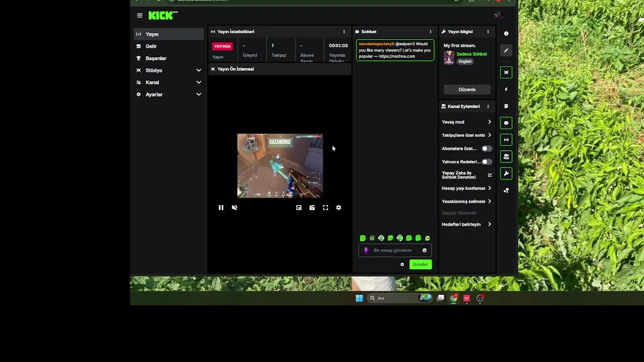Image resolution: width=644 pixels, height=362 pixels.
Task: Toggle the chat bubble panel icon in right rail
Action: tap(506, 123)
